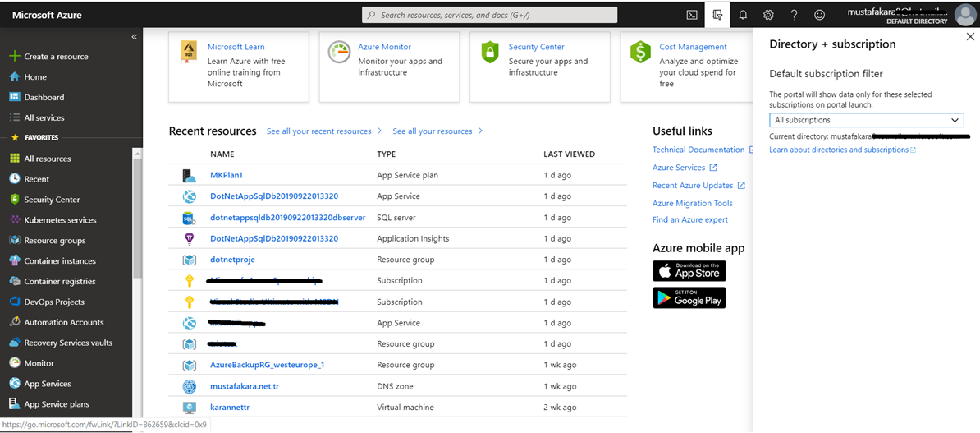Viewport: 980px width, 433px height.
Task: Click Azure Monitor gauge card icon
Action: [x=339, y=52]
